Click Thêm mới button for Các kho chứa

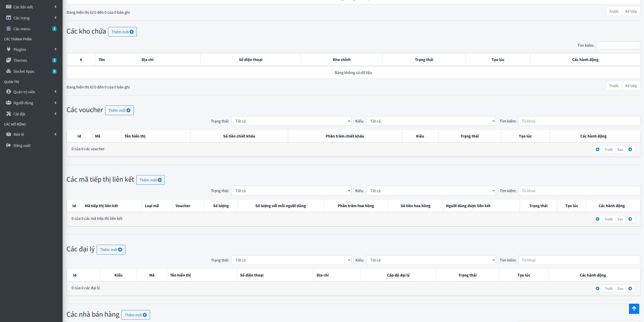[x=122, y=32]
